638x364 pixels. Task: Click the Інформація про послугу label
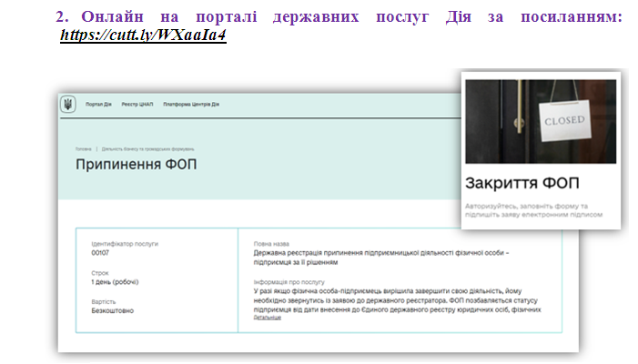click(x=289, y=282)
